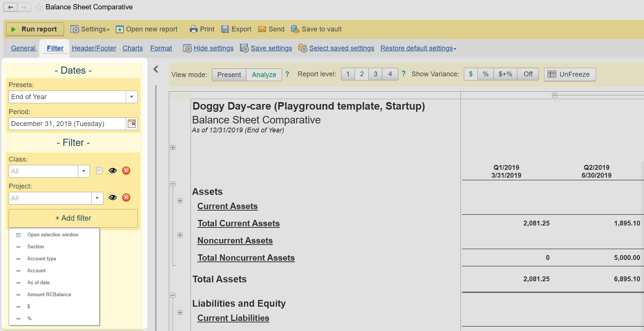Choose Account type from the filter menu
The height and width of the screenshot is (331, 644).
pos(42,259)
